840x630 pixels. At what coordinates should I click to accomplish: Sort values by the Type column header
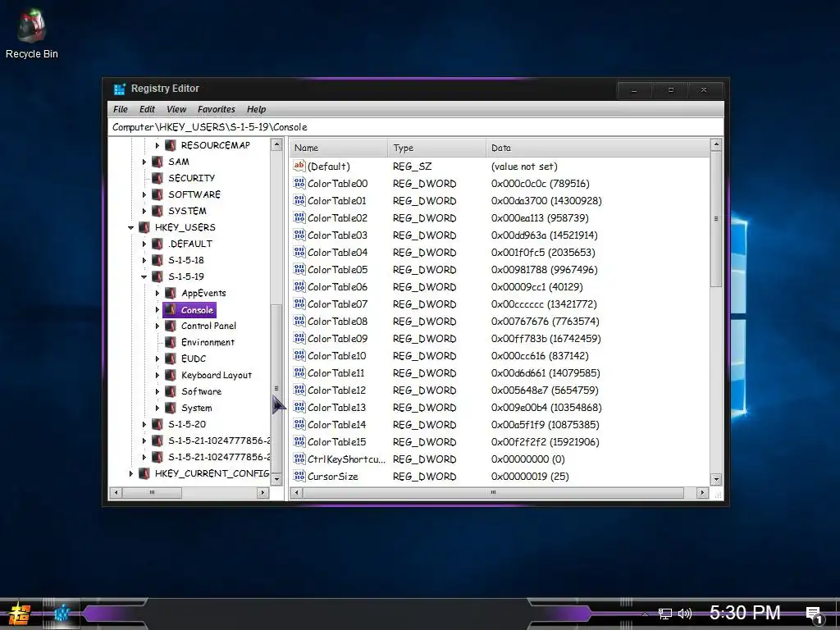pyautogui.click(x=436, y=148)
